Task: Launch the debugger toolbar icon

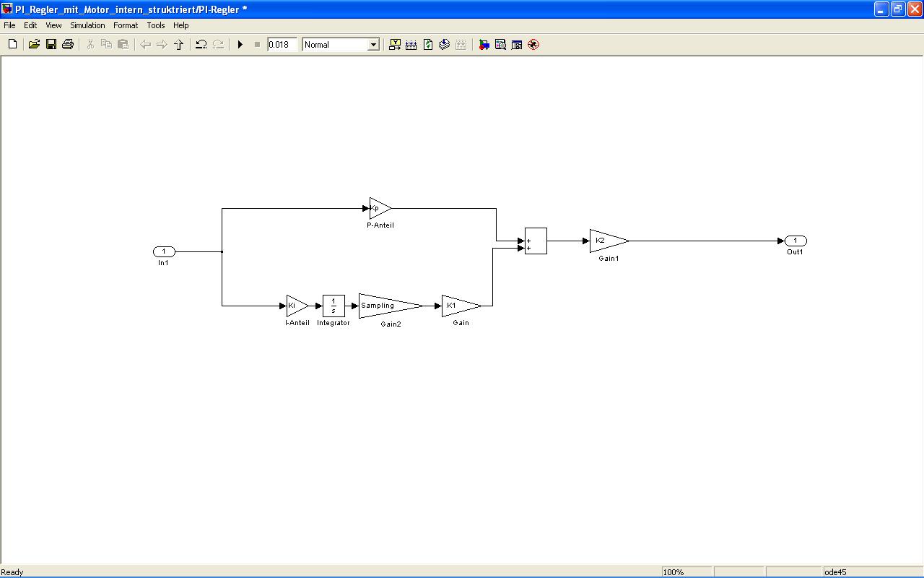Action: (533, 45)
